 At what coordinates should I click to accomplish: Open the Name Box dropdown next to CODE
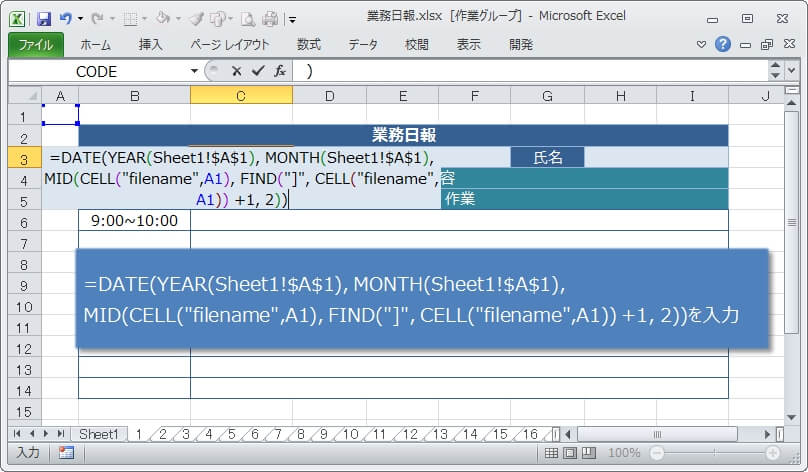tap(194, 71)
